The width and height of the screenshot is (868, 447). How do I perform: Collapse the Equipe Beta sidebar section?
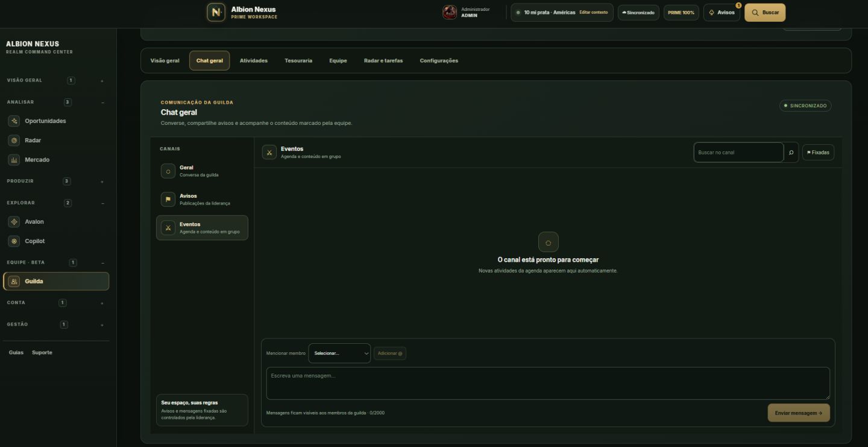102,263
